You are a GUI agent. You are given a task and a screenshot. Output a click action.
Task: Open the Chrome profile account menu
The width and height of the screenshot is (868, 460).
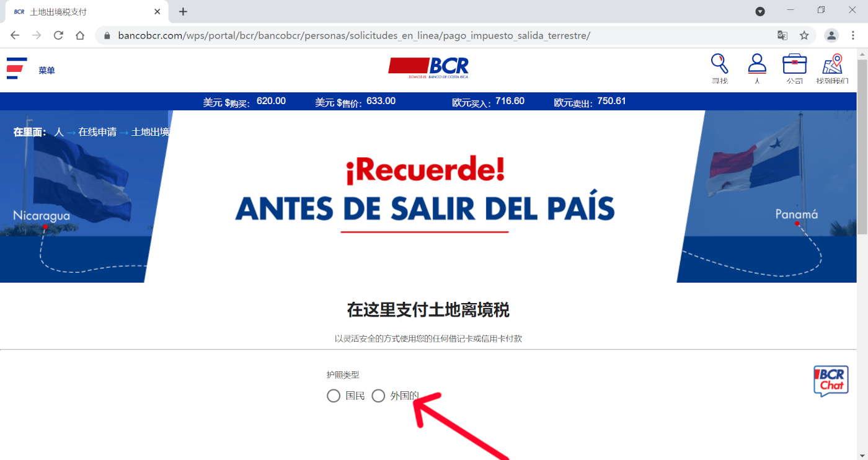[x=831, y=35]
